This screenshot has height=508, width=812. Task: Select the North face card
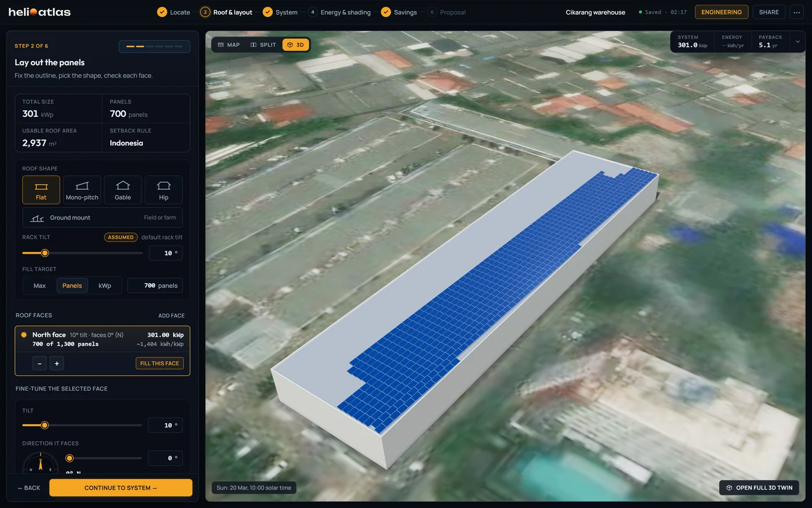[103, 351]
